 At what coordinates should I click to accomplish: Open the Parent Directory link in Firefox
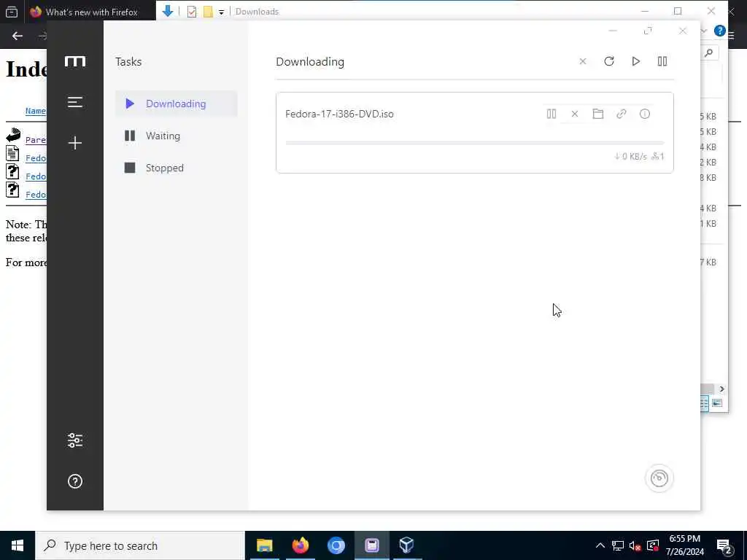36,140
